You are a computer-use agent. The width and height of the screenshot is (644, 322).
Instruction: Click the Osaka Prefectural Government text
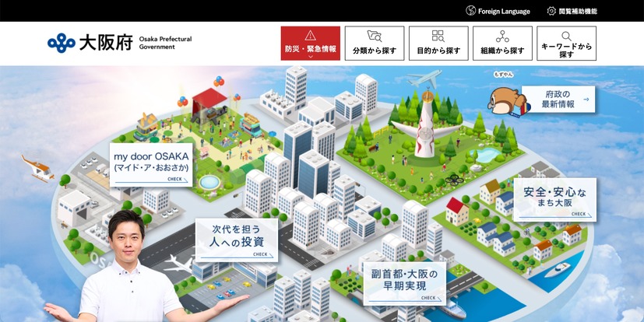point(165,43)
